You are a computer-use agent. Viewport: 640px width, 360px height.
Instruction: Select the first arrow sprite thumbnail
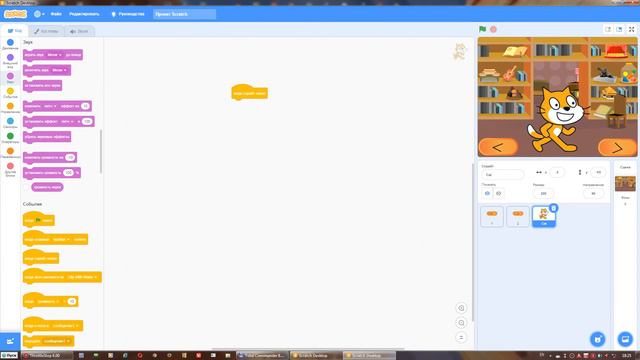point(492,216)
